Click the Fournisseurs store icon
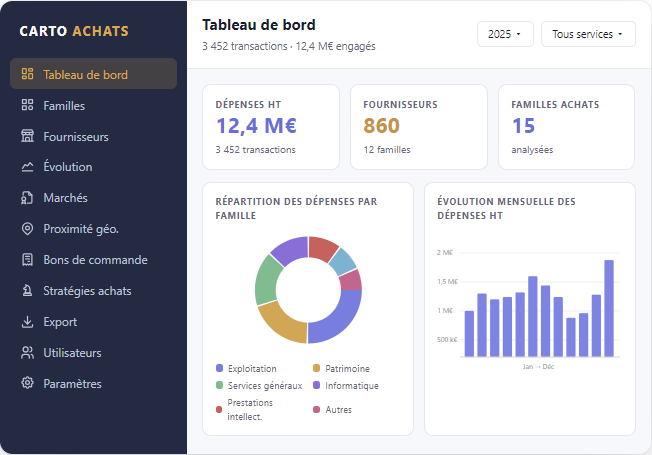The width and height of the screenshot is (652, 455). click(27, 136)
